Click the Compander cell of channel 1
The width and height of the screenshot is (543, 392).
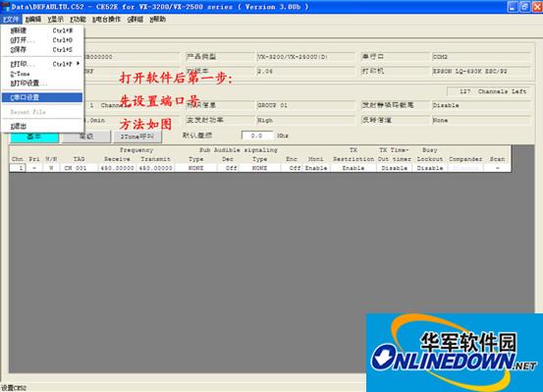pos(465,168)
